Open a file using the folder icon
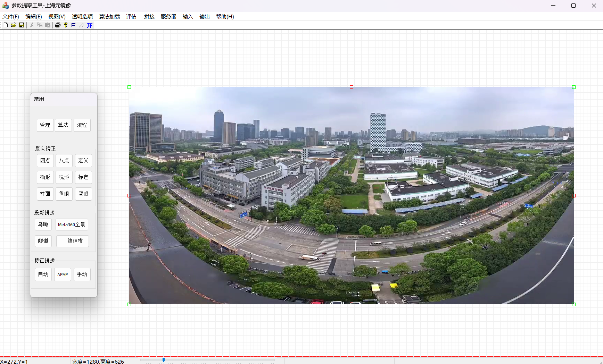This screenshot has height=364, width=603. tap(14, 25)
